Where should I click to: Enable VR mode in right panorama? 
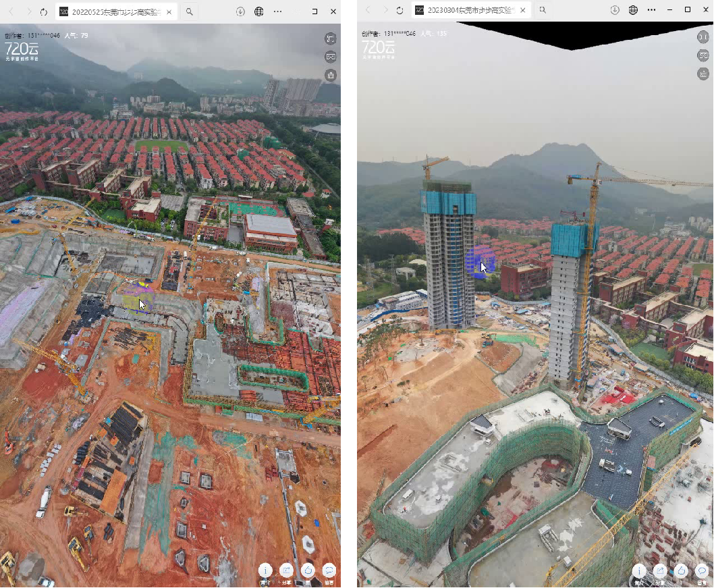coord(703,55)
